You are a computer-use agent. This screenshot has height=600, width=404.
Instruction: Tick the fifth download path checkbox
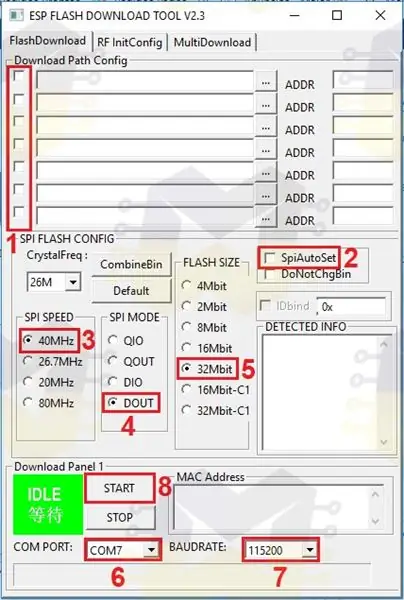[x=18, y=166]
